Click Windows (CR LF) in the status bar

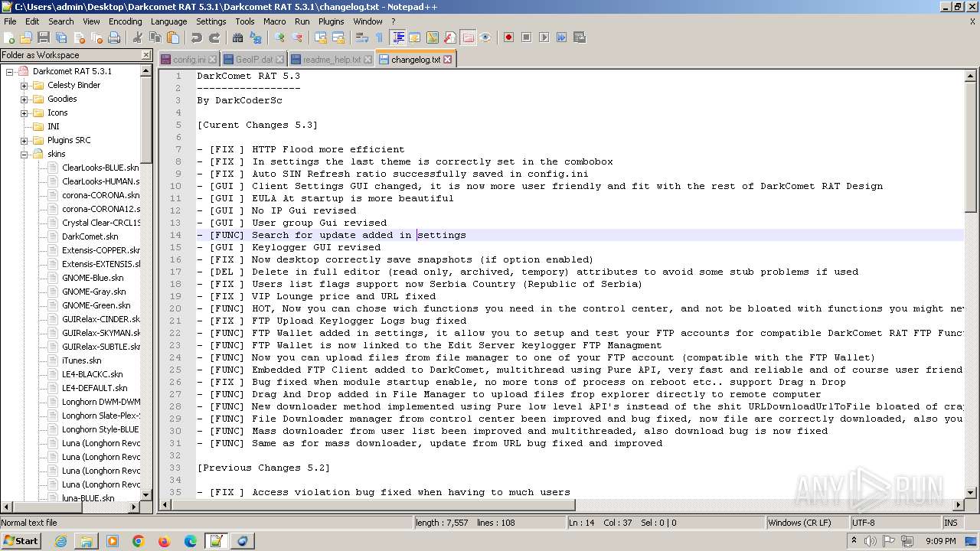807,523
